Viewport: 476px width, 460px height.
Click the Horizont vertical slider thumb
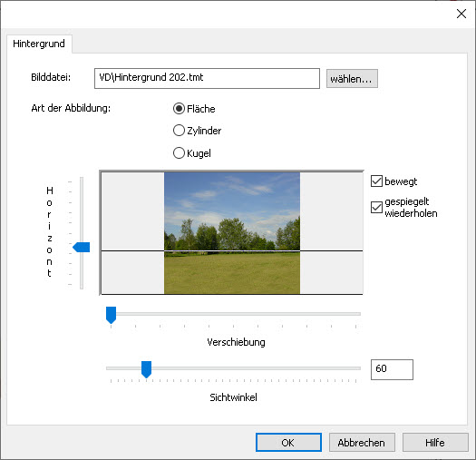tap(82, 247)
